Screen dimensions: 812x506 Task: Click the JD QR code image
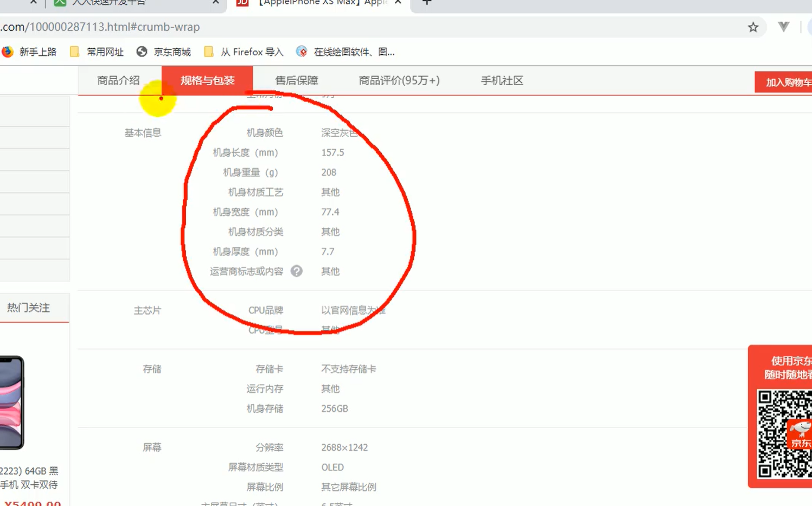click(784, 434)
